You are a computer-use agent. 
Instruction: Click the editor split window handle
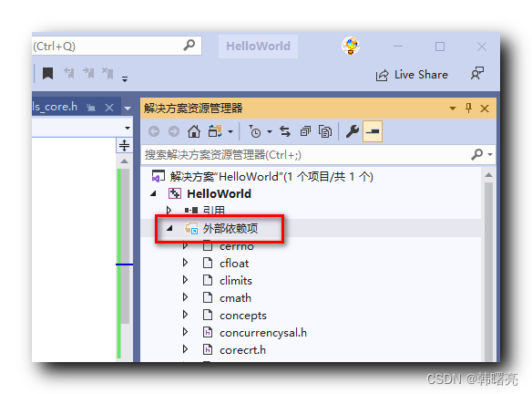pyautogui.click(x=124, y=145)
